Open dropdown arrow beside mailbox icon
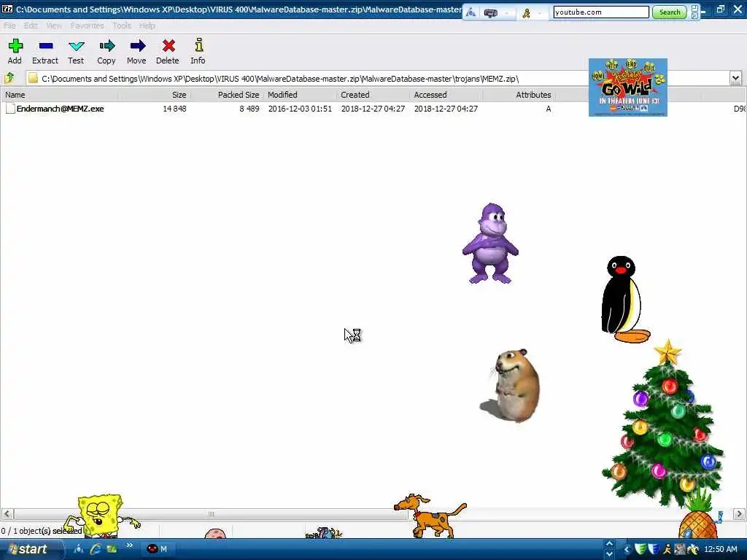 tap(506, 13)
